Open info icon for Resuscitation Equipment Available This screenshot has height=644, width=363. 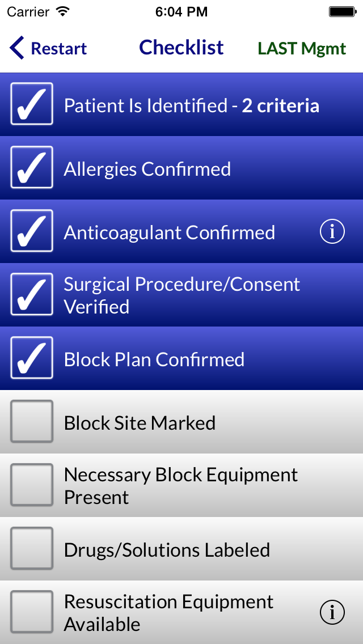(332, 612)
